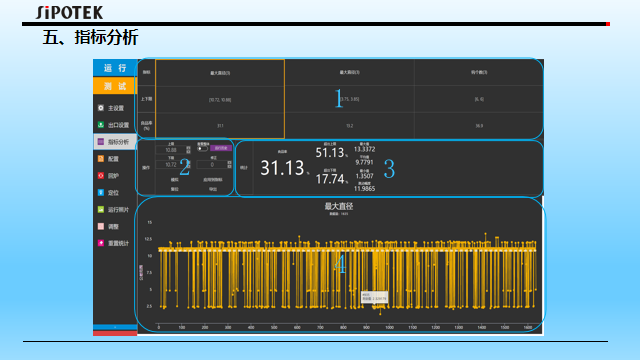Increase the 上限 value with stepper arrow

pos(188,148)
